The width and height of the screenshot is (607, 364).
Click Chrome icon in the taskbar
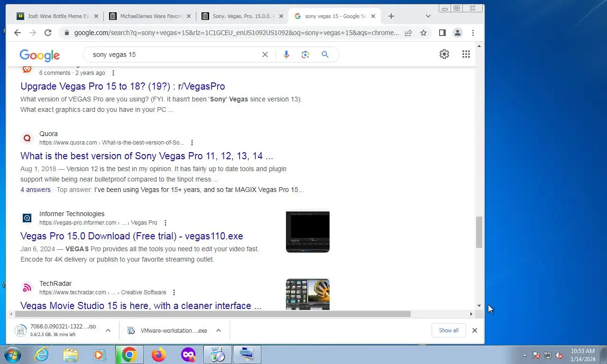pyautogui.click(x=129, y=355)
